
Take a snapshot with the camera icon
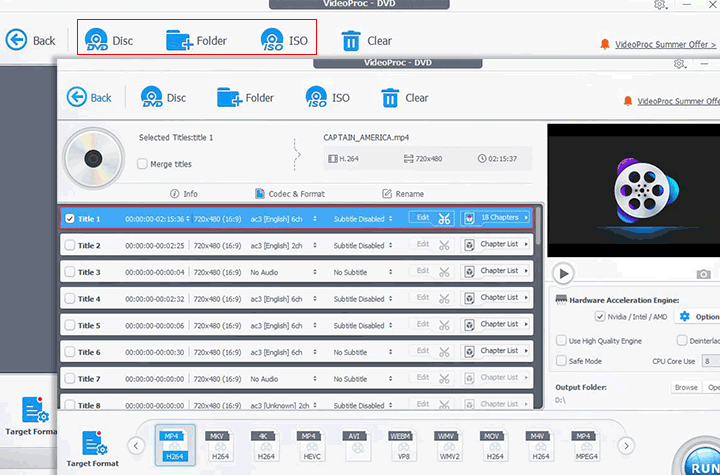(x=704, y=273)
